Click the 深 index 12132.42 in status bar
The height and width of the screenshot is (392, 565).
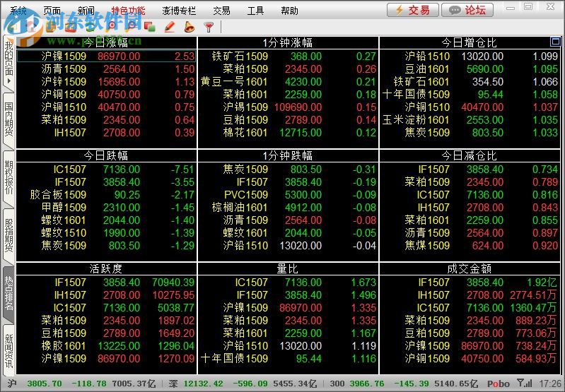point(203,384)
